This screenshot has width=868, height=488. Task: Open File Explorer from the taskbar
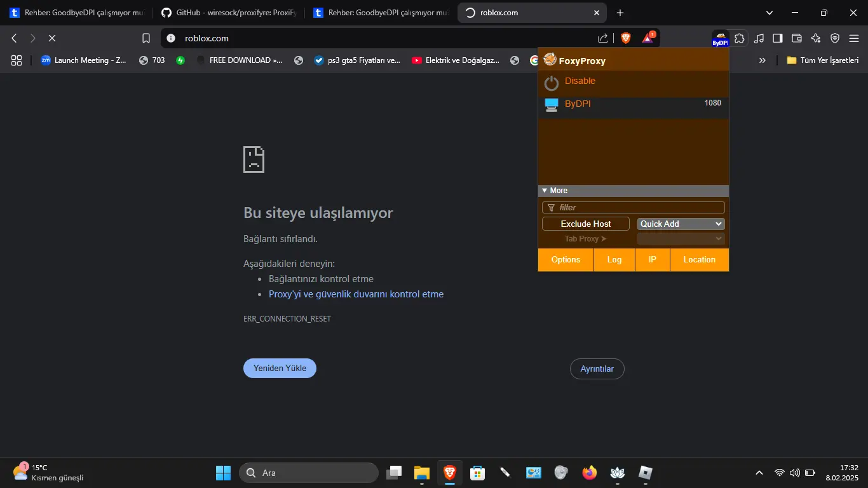pos(422,473)
